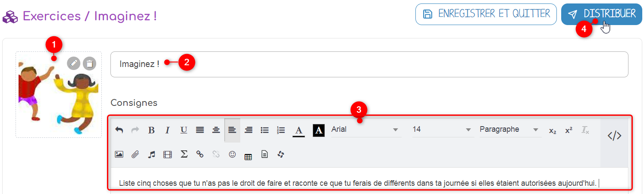Open the text background color picker

pyautogui.click(x=318, y=130)
